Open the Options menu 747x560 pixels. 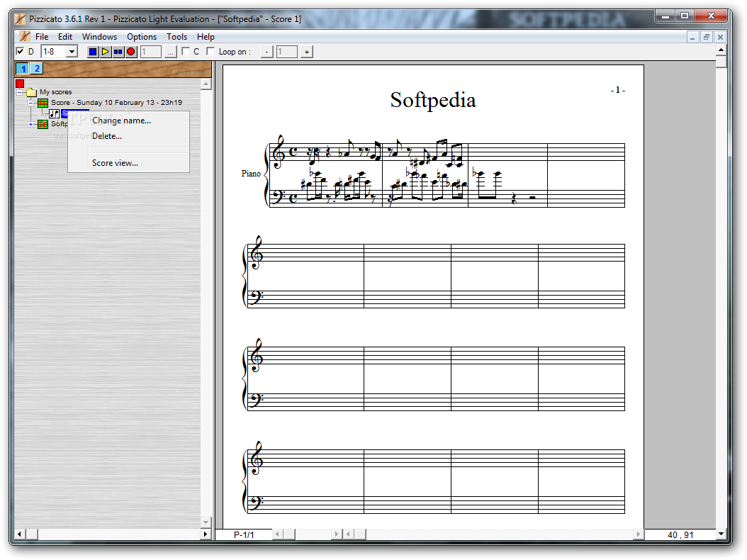(x=142, y=37)
